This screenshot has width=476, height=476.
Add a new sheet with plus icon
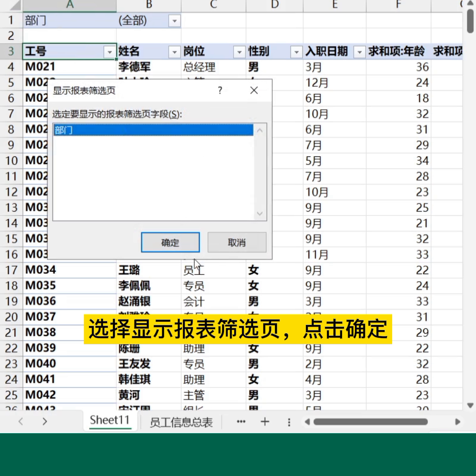click(265, 421)
